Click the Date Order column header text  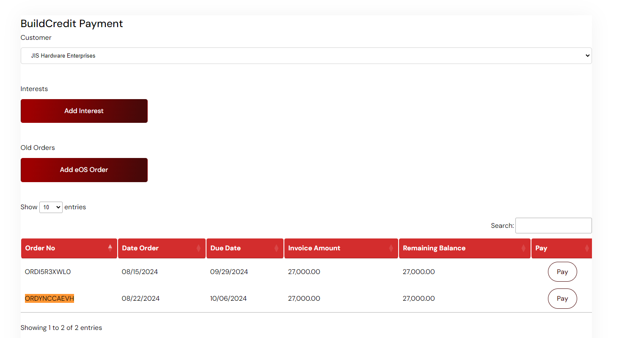coord(140,248)
